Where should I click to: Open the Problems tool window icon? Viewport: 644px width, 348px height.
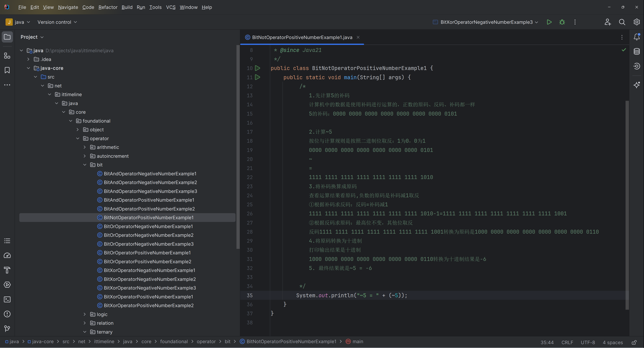point(7,314)
